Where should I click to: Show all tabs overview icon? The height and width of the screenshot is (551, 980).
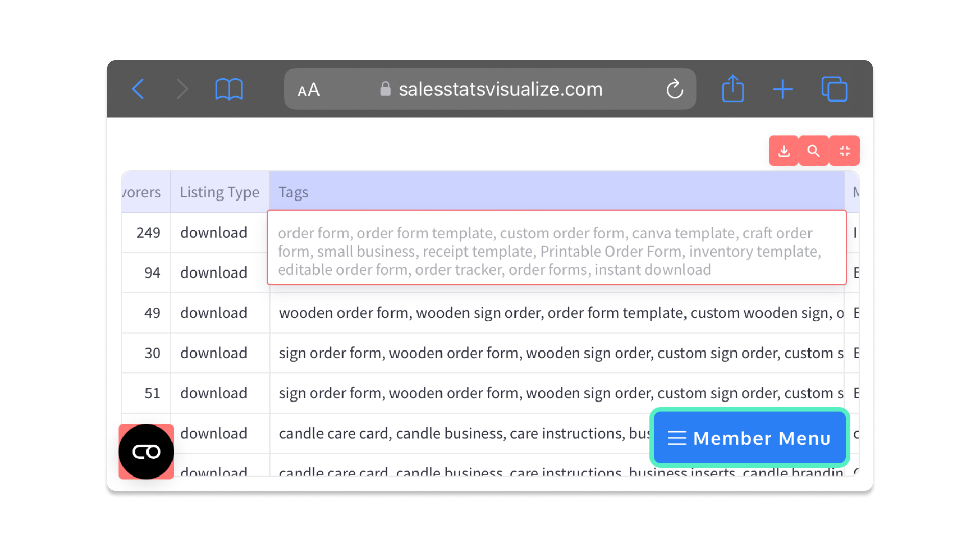pyautogui.click(x=835, y=89)
